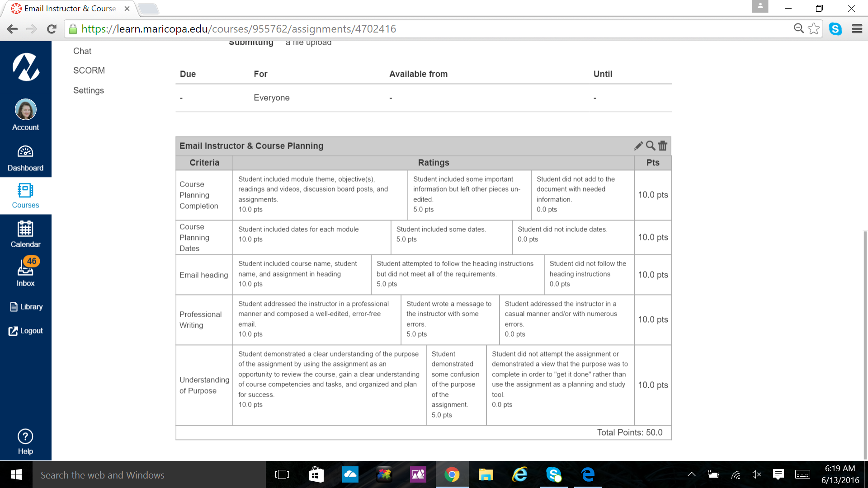Click the browser back arrow
Viewport: 868px width, 488px height.
click(x=12, y=29)
